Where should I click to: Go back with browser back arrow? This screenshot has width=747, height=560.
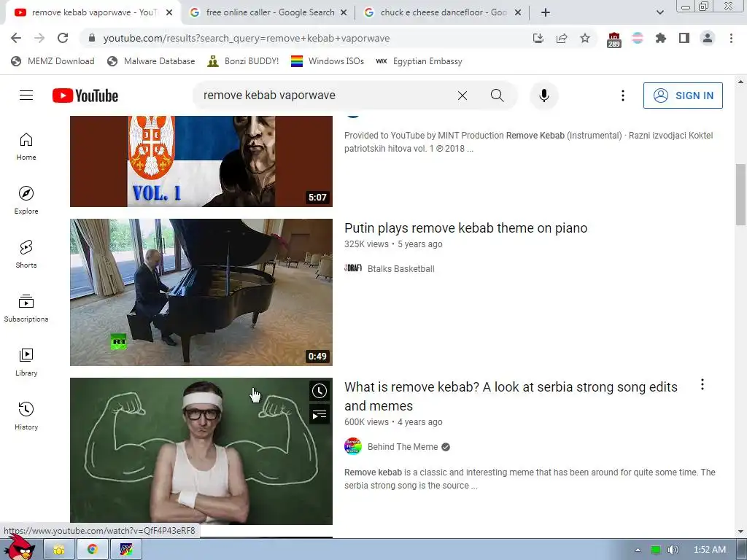16,38
